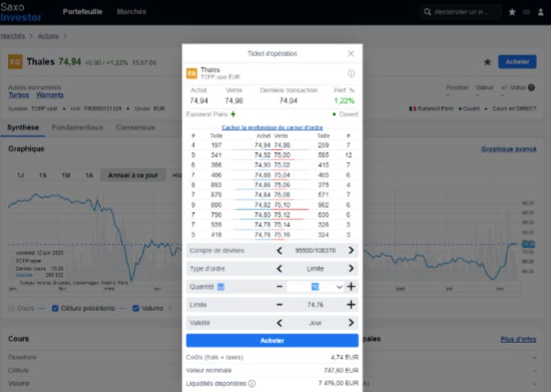The image size is (551, 392).
Task: Toggle the Clôture précédente checkbox
Action: 55,309
